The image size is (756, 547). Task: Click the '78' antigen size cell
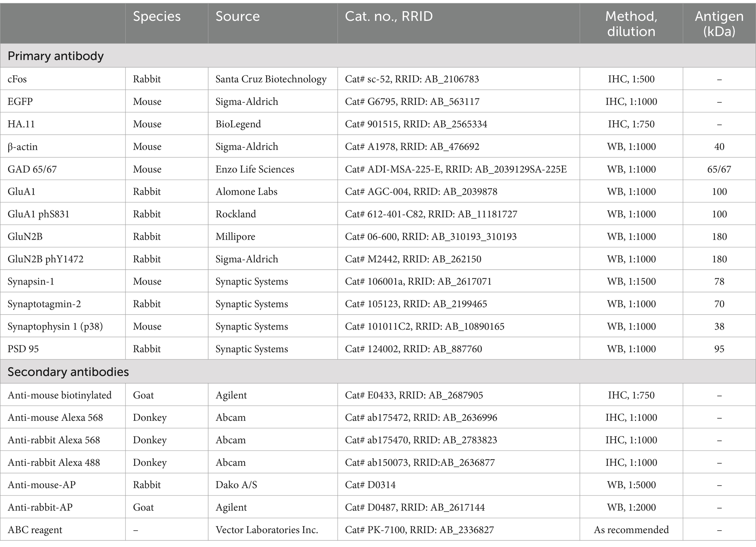(x=719, y=281)
